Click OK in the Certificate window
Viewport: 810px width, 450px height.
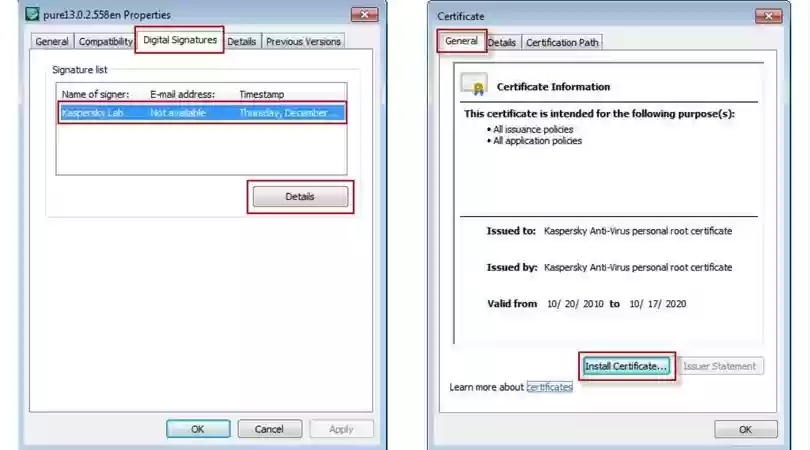click(745, 429)
